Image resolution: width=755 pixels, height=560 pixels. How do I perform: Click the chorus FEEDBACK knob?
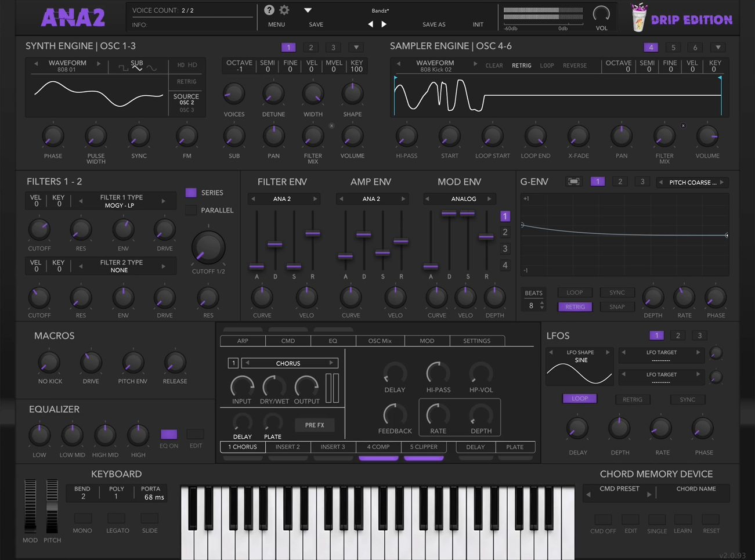395,415
